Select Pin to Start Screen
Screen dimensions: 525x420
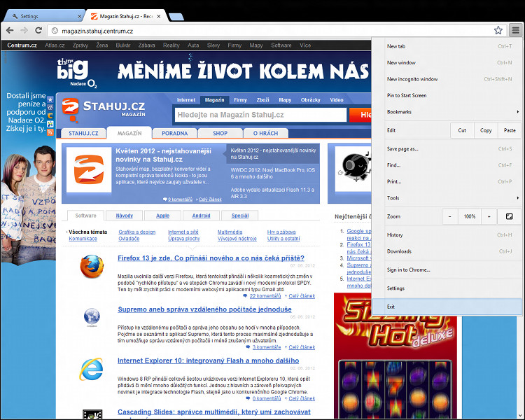447,95
